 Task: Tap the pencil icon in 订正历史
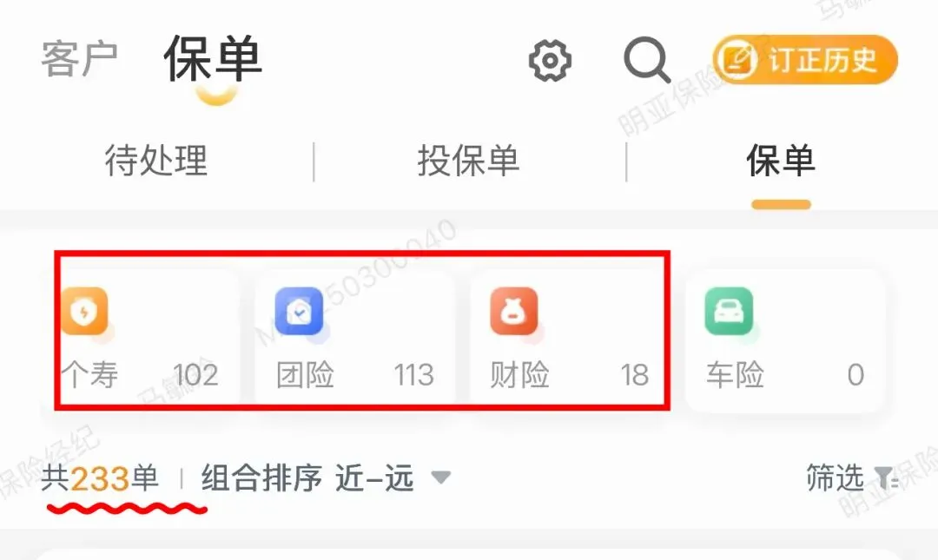tap(738, 60)
